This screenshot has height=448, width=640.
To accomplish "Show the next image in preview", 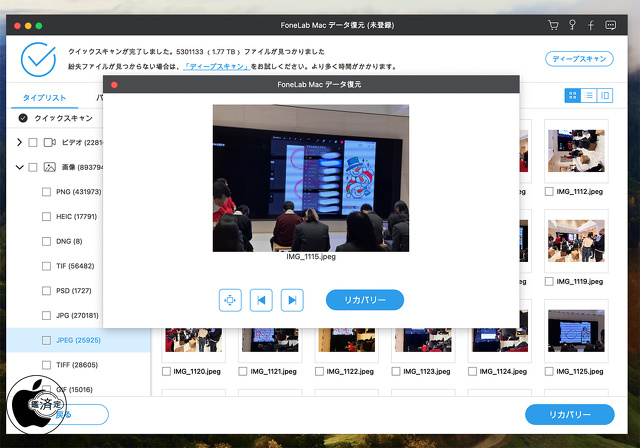I will [x=292, y=300].
